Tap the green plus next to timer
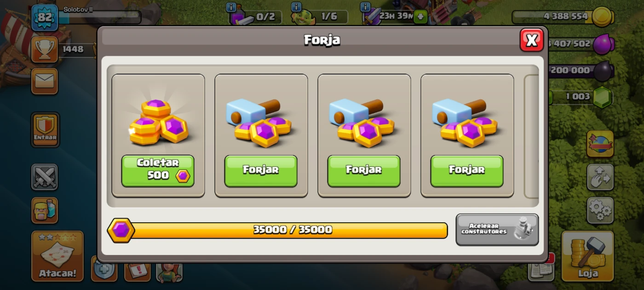644x290 pixels. (x=420, y=17)
